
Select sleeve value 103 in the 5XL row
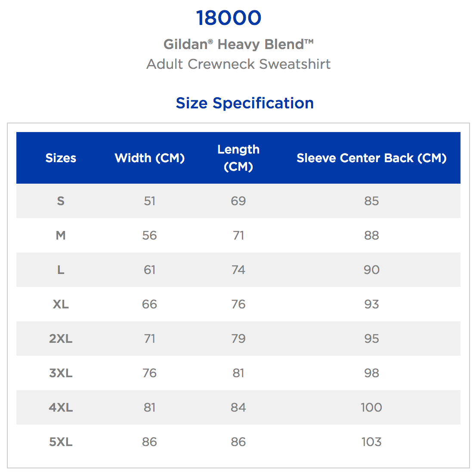tap(371, 442)
